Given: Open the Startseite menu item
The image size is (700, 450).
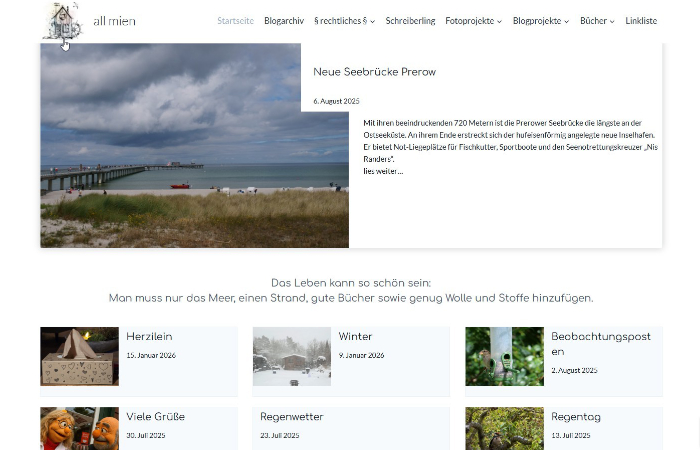Looking at the screenshot, I should [x=235, y=21].
